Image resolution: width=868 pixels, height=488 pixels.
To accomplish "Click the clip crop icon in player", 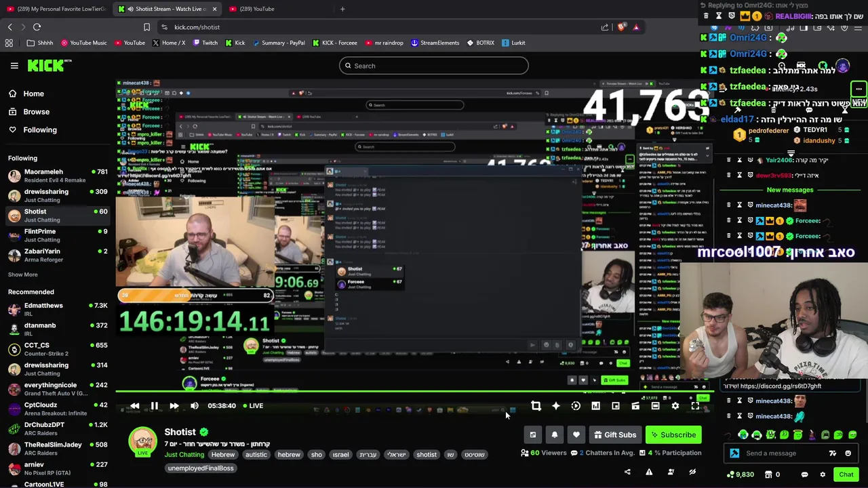I will click(x=536, y=406).
